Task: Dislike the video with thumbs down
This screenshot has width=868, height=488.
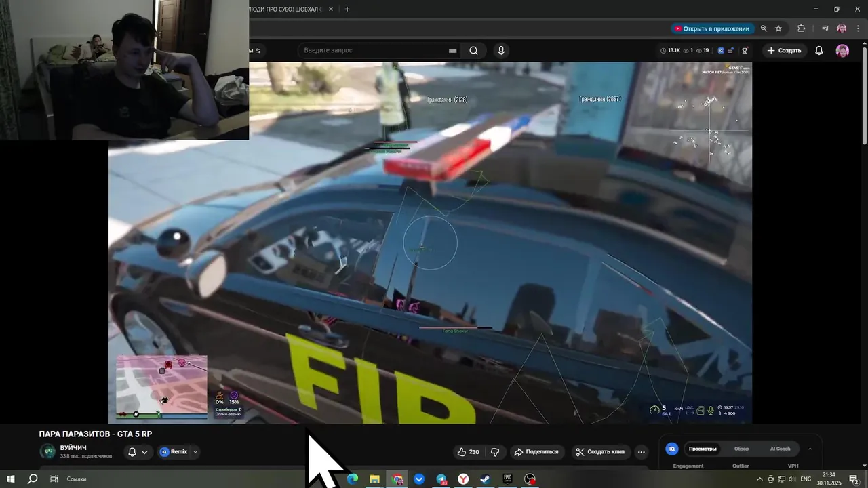Action: click(x=495, y=452)
